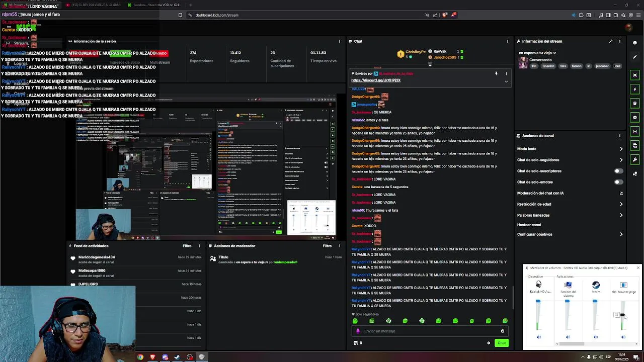
Task: Open the Filtro menu in Acciones de moderador
Action: (328, 246)
